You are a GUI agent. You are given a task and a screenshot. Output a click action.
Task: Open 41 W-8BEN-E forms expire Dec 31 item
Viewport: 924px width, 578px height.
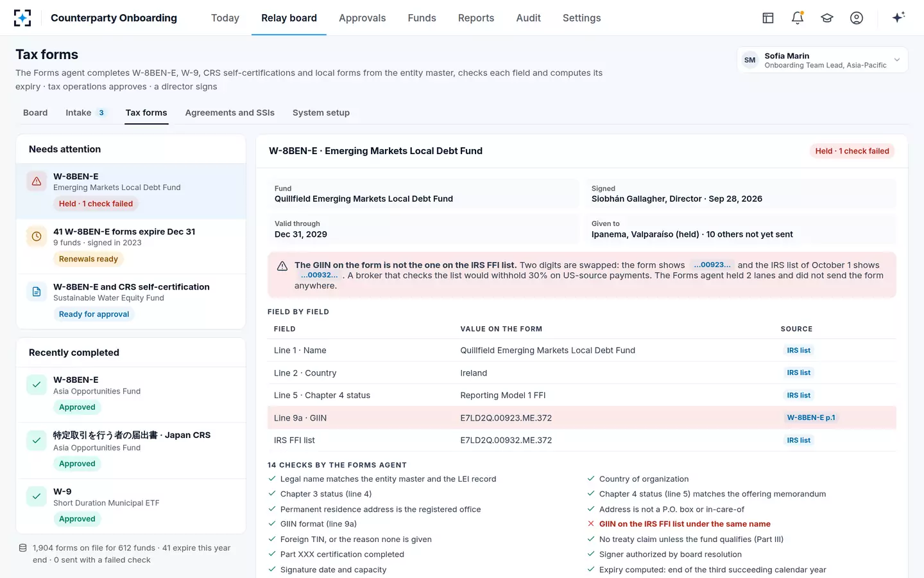click(x=131, y=246)
